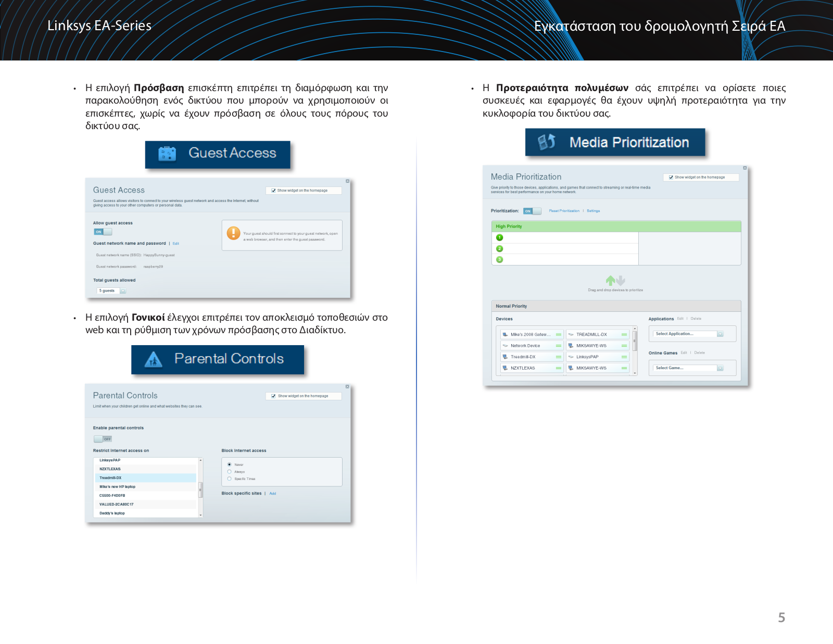Select VALUED-2CA80C17 in the list

pos(146,504)
